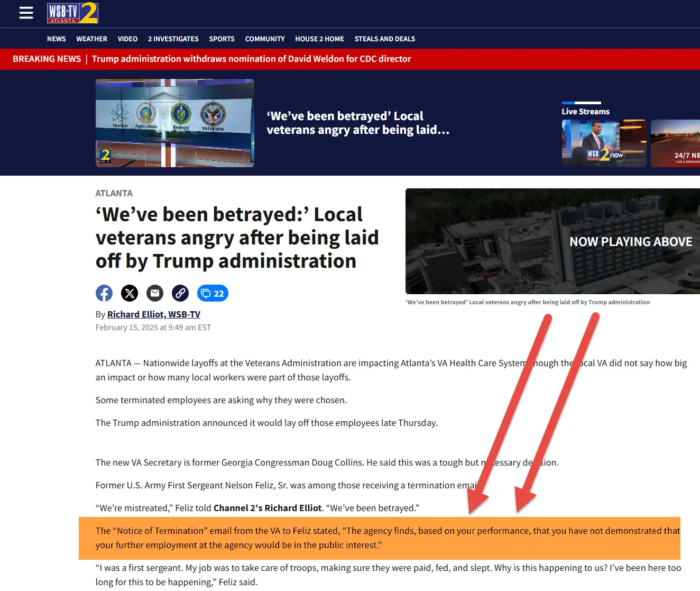Open the Video section

127,39
